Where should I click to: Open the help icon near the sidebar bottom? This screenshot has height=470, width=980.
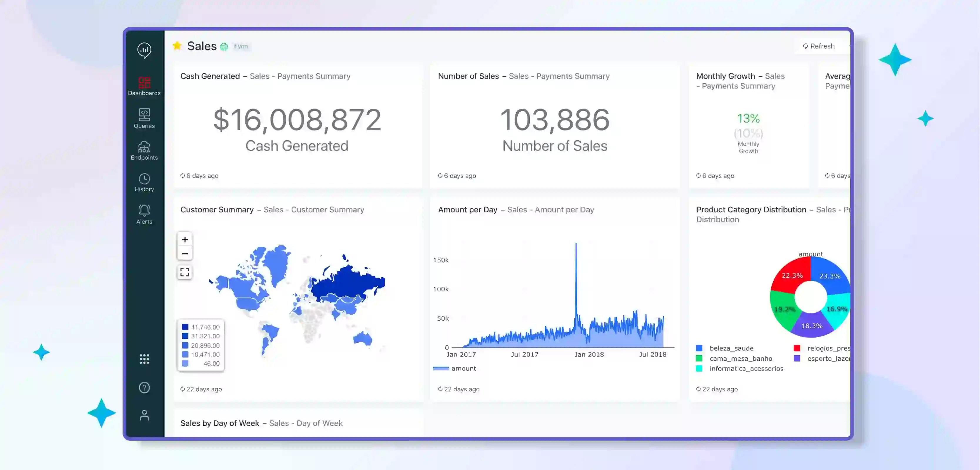pyautogui.click(x=144, y=387)
